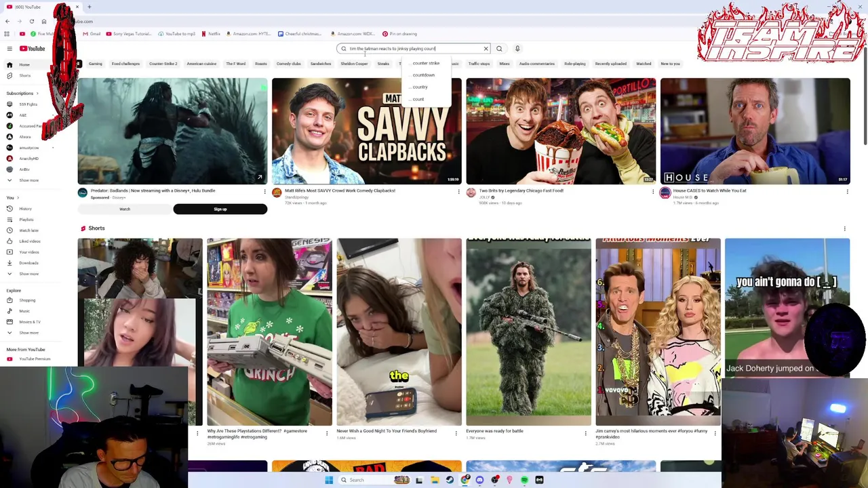This screenshot has height=488, width=868.
Task: Click the magnifier search button
Action: 499,49
